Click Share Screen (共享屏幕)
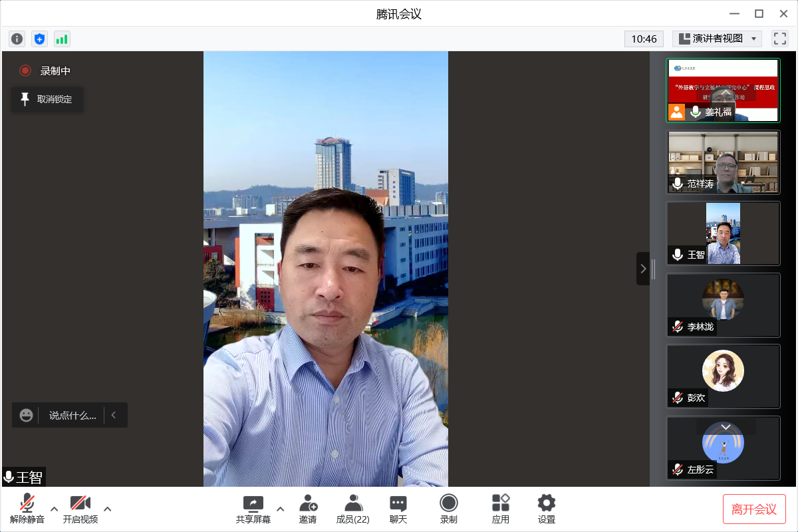 [253, 509]
